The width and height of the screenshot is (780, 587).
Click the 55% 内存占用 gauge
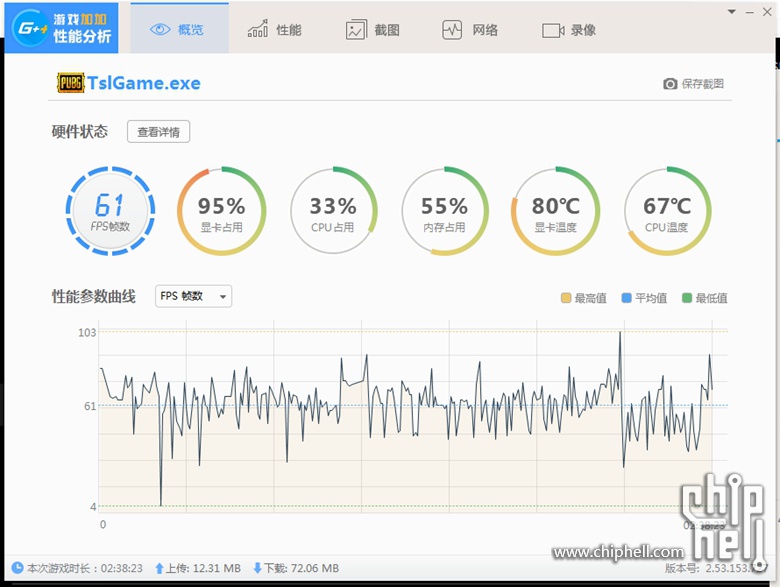pyautogui.click(x=444, y=211)
